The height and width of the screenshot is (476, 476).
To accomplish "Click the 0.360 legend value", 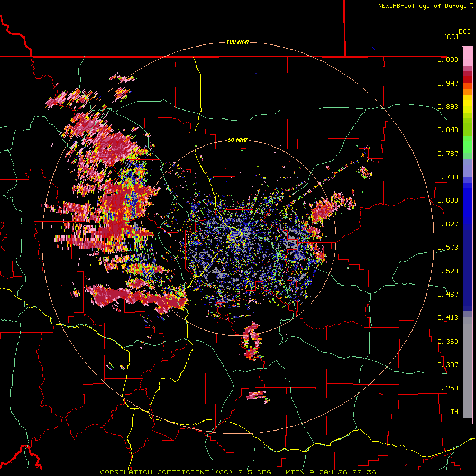I will coord(448,342).
